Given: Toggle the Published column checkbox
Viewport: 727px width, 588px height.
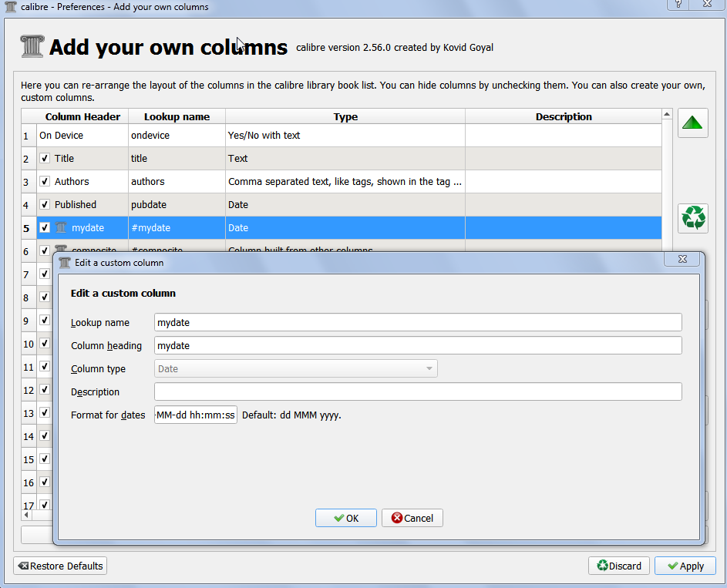Looking at the screenshot, I should (45, 204).
